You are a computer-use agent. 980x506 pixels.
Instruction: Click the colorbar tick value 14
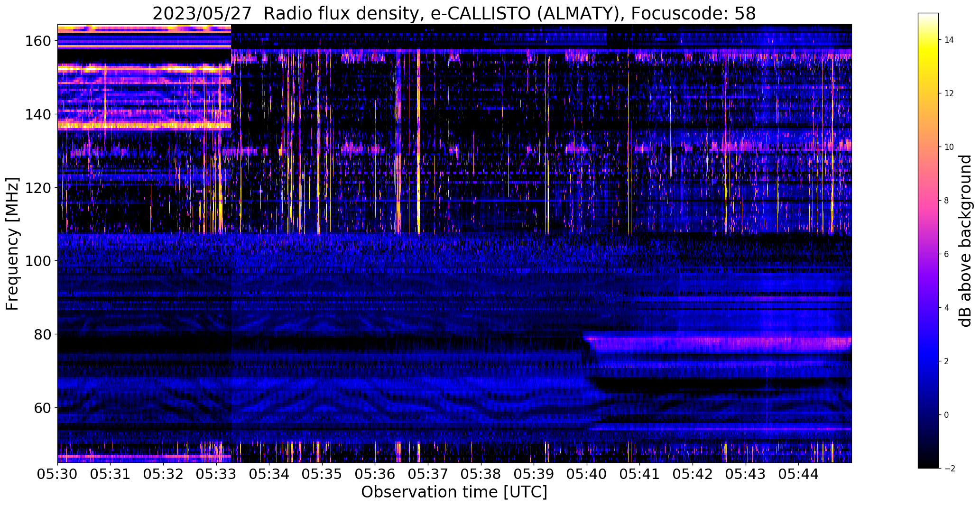(949, 40)
